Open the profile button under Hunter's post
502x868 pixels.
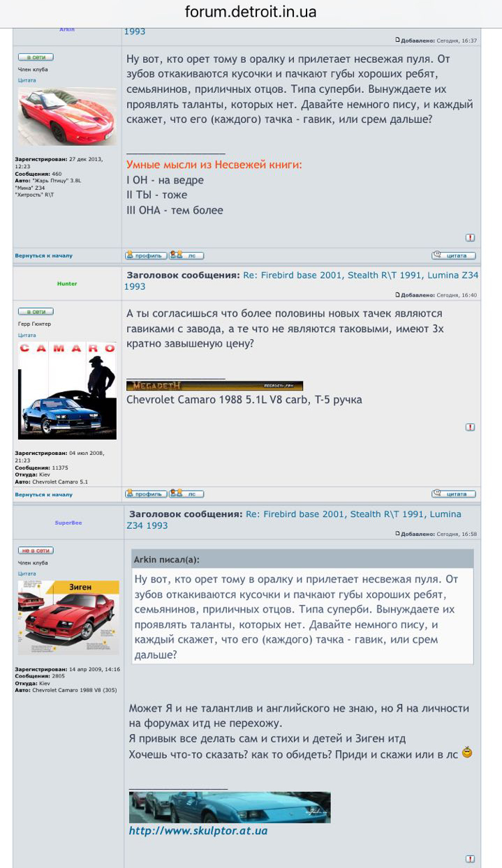coord(146,494)
